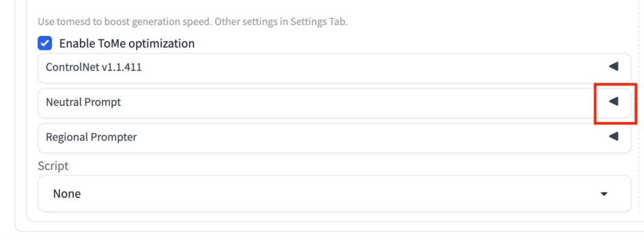Open the Script dropdown showing None
This screenshot has height=239, width=644.
click(x=335, y=194)
